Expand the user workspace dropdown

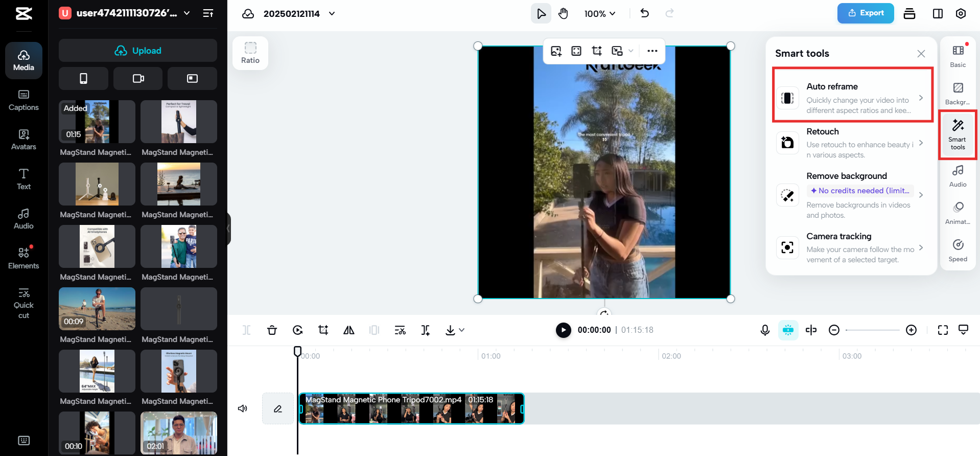(187, 13)
